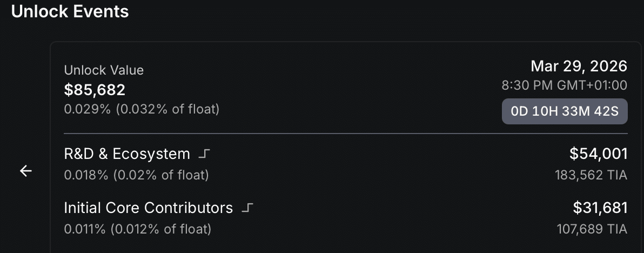Click the countdown timer badge
The height and width of the screenshot is (253, 644).
coord(565,112)
